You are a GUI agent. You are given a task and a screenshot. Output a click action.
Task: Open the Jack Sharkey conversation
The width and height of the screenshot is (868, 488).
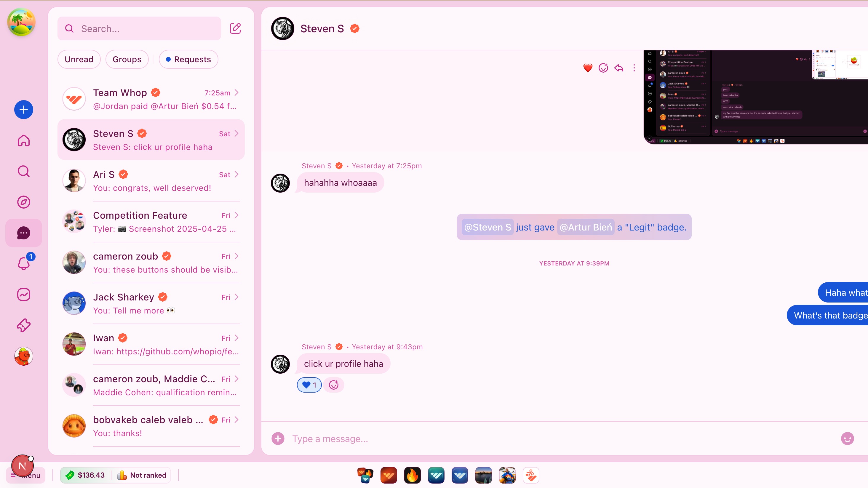coord(151,303)
